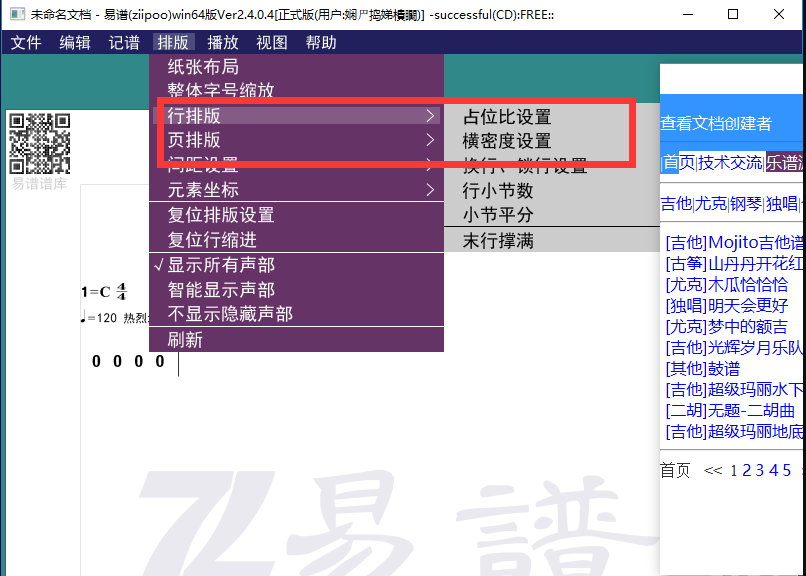Click 查看文档创建者 link

(716, 123)
